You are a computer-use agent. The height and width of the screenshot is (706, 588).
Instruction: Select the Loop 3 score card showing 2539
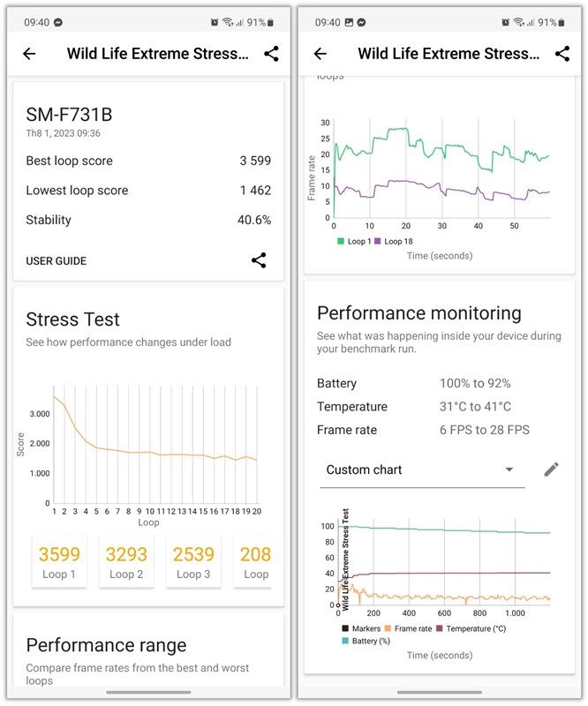[x=193, y=560]
